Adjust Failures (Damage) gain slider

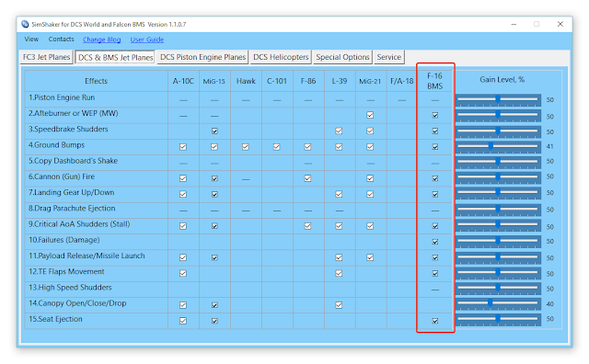tap(498, 241)
